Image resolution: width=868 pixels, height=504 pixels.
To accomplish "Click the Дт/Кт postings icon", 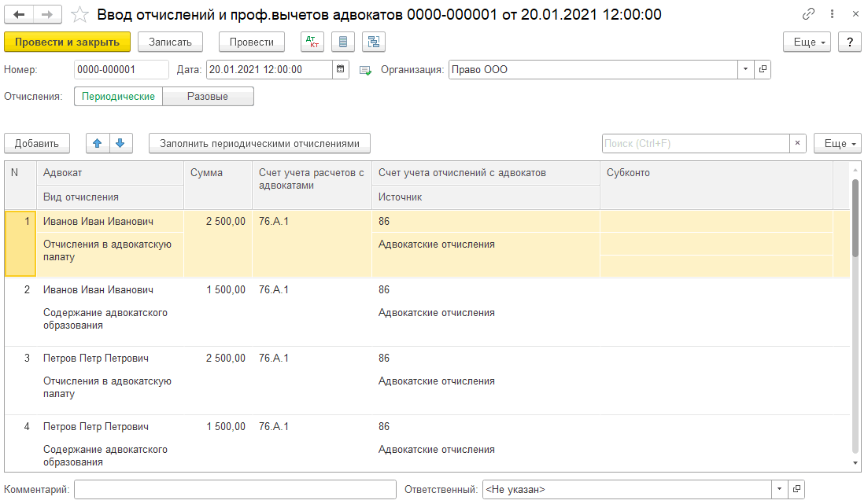I will click(312, 42).
